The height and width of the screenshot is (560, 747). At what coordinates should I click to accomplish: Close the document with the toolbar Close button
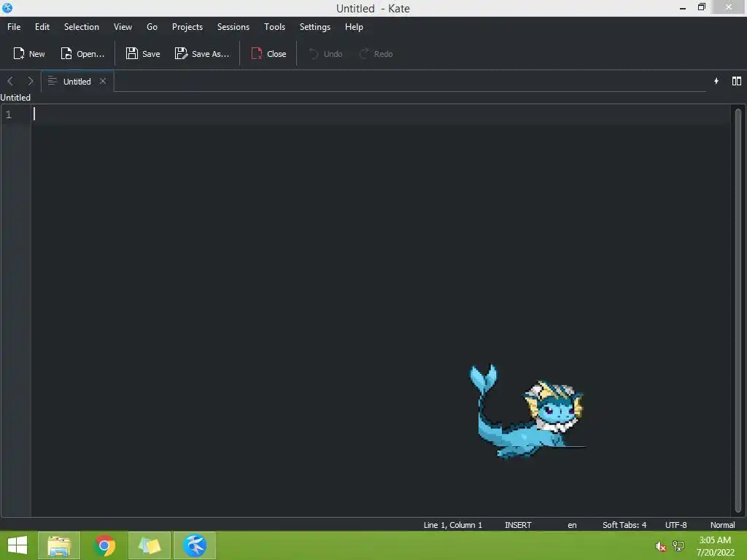[x=268, y=54]
